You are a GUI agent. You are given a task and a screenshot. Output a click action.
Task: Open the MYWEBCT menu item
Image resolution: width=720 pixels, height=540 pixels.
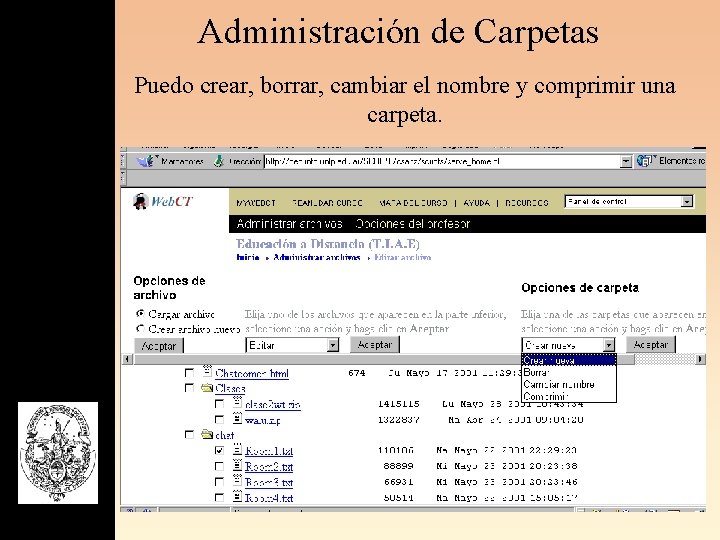point(256,202)
